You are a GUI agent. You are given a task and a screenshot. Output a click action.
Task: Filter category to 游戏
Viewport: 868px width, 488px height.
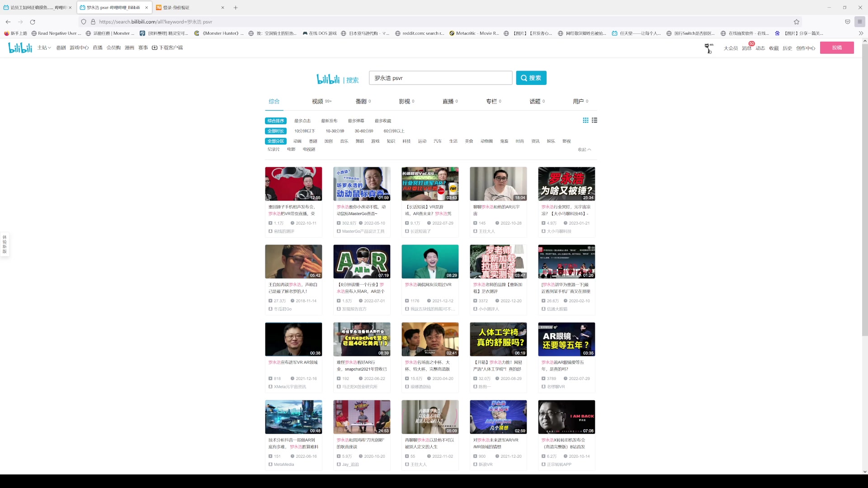point(375,141)
